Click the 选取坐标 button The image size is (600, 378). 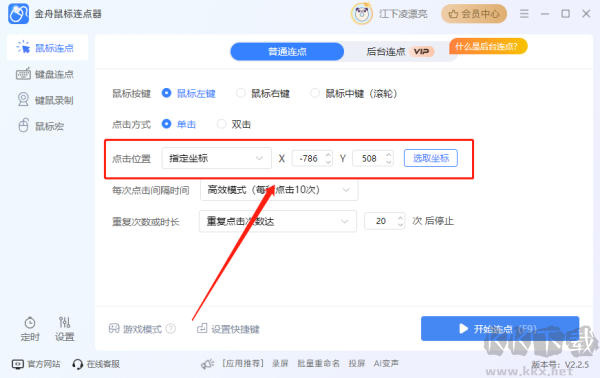click(x=430, y=158)
